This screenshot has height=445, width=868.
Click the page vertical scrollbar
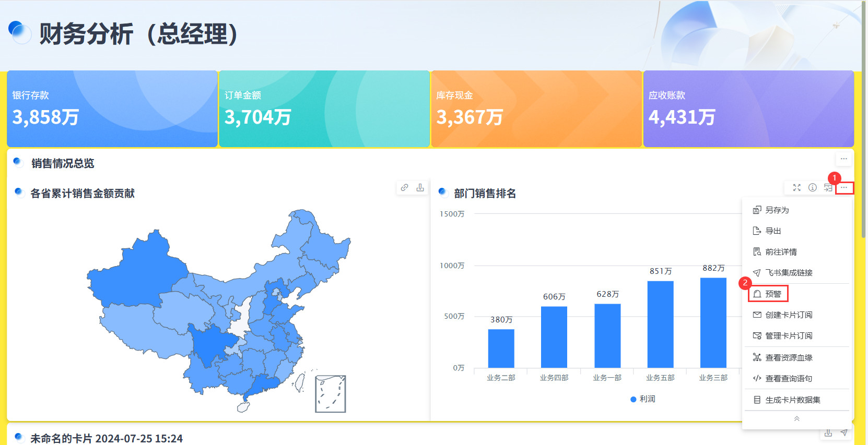[863, 120]
